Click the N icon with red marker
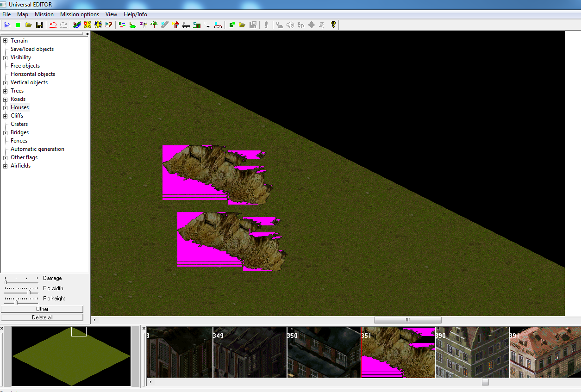The width and height of the screenshot is (581, 392). coord(122,25)
